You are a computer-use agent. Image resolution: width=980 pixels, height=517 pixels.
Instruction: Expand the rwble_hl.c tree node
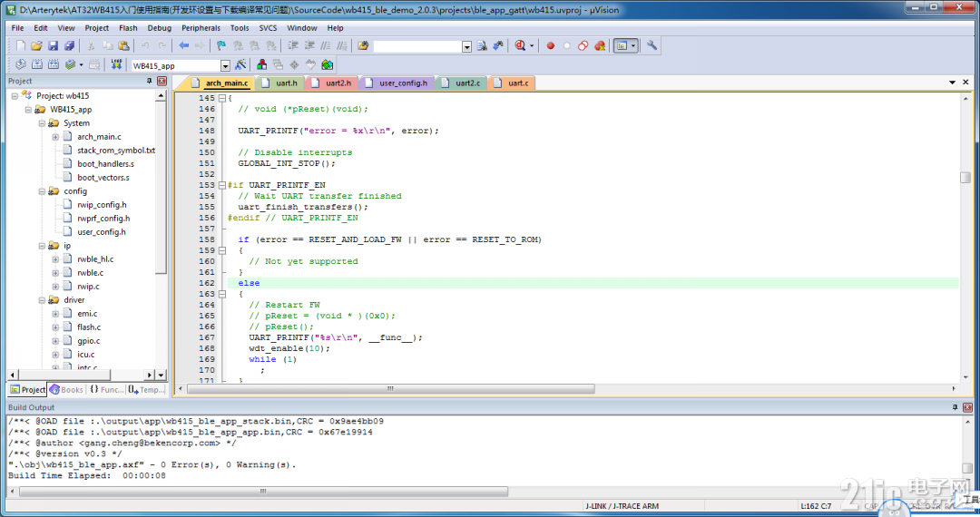pyautogui.click(x=55, y=259)
